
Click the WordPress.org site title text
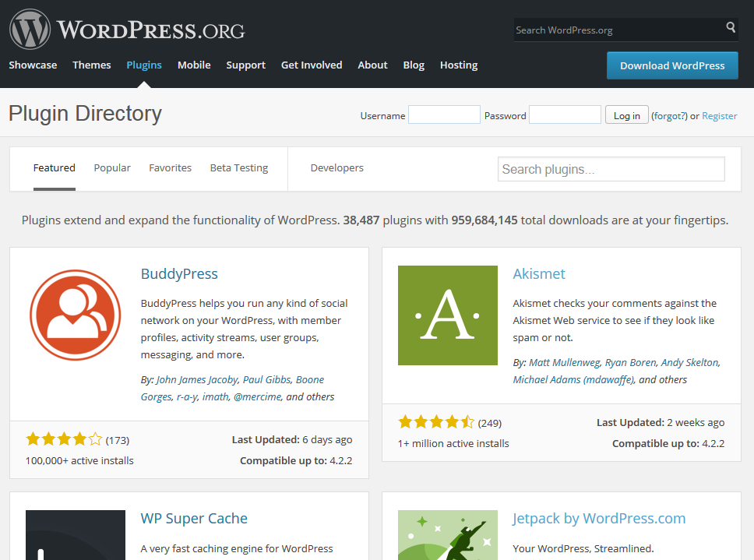point(151,30)
